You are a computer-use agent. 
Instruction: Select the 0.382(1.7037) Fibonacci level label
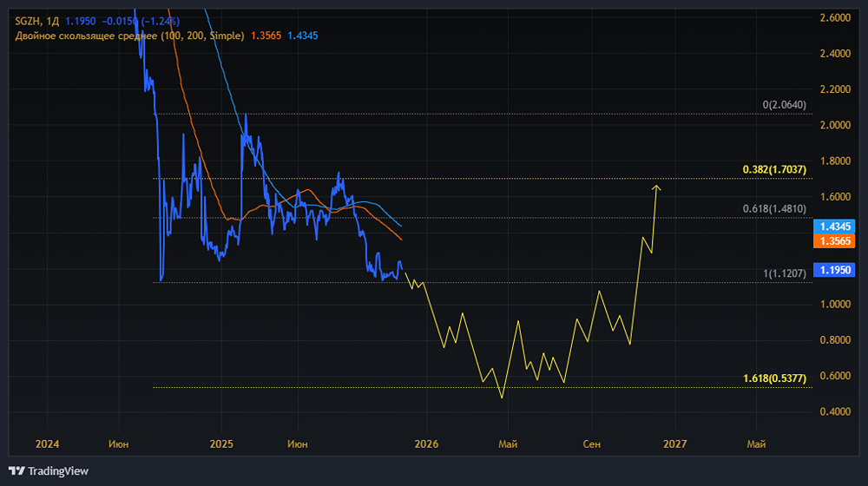pos(774,170)
